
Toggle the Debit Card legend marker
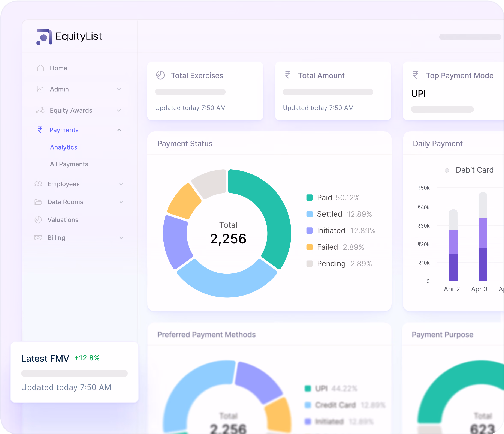pos(447,170)
